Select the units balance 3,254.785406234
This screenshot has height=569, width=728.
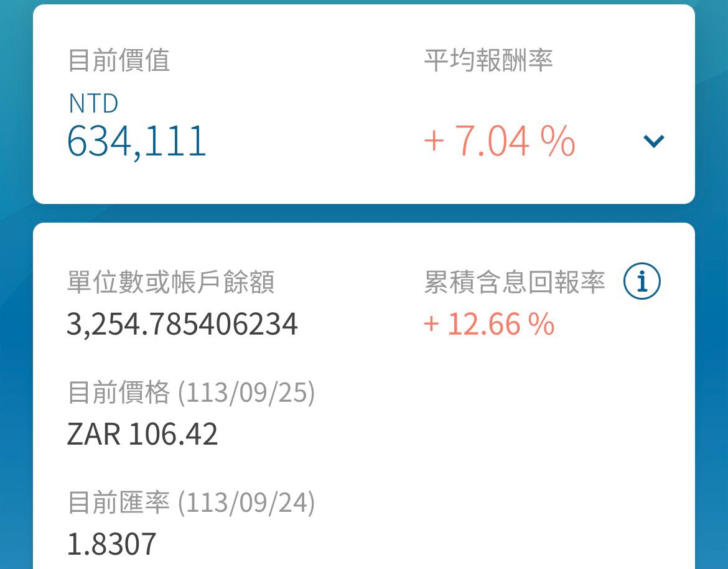pyautogui.click(x=182, y=324)
